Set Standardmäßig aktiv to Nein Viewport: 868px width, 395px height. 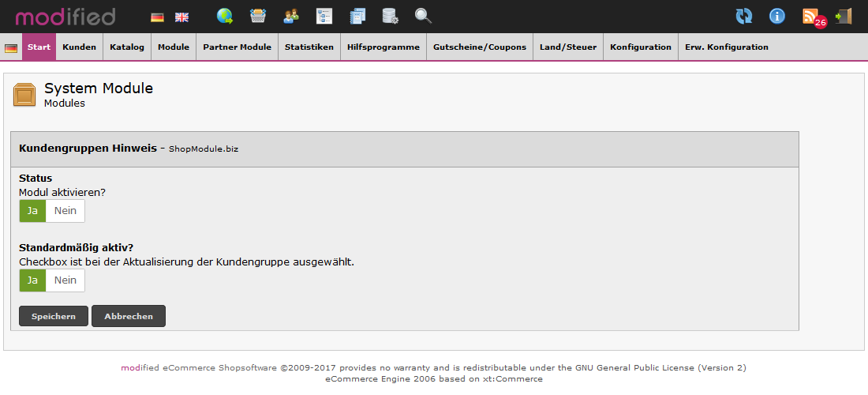point(65,280)
